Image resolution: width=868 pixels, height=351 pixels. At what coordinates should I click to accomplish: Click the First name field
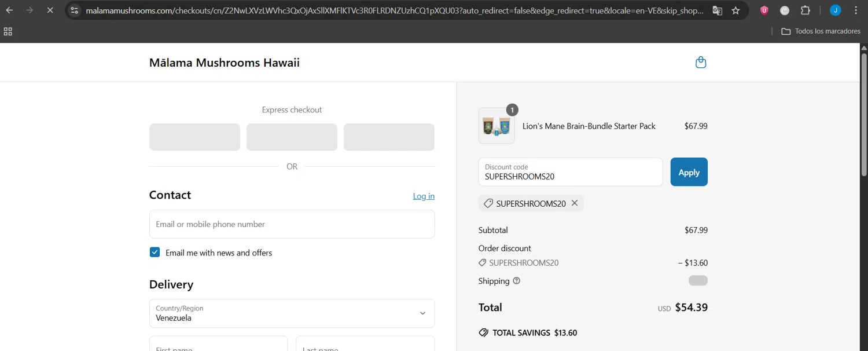218,343
